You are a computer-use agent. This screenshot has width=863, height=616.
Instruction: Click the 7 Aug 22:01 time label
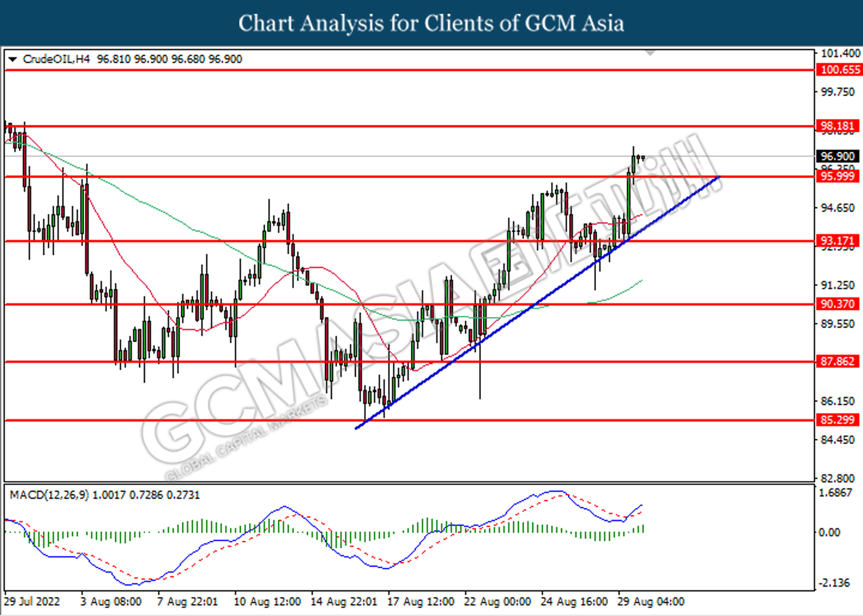tap(188, 602)
